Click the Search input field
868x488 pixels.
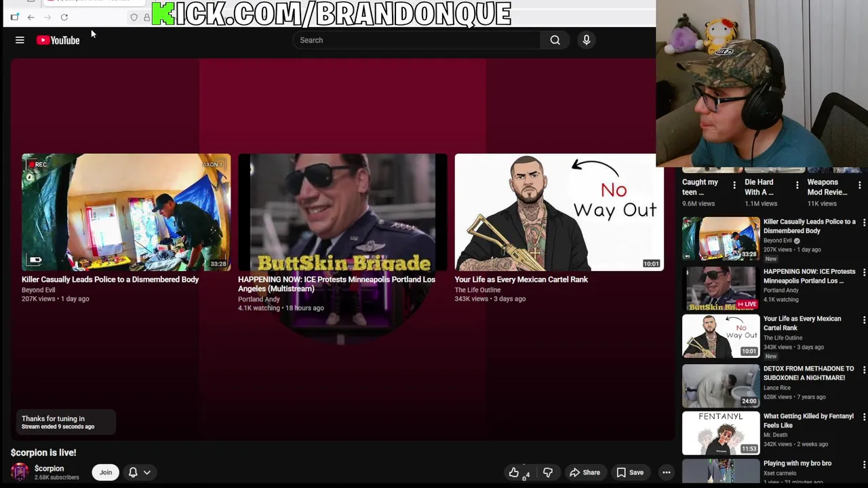pyautogui.click(x=417, y=40)
